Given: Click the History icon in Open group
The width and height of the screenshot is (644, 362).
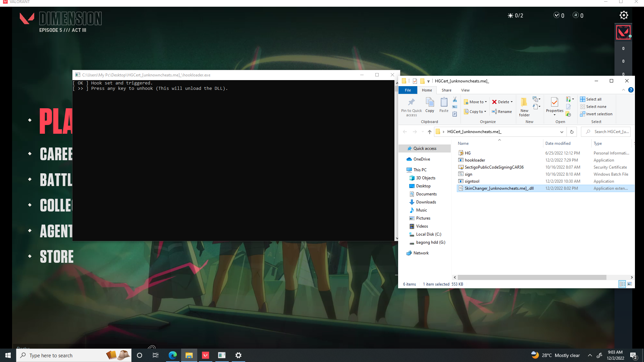Looking at the screenshot, I should pos(568,114).
